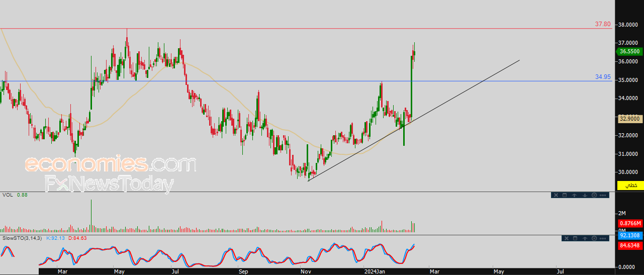Move the VOL pane down
Screen dimensions: 644x275
click(x=585, y=195)
